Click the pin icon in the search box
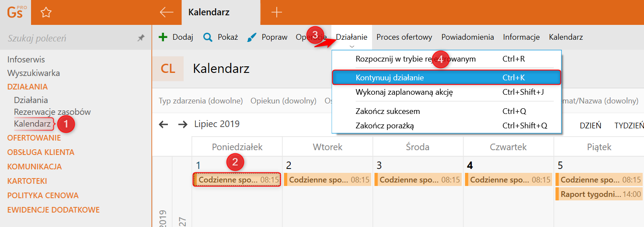The image size is (644, 227). click(x=141, y=38)
